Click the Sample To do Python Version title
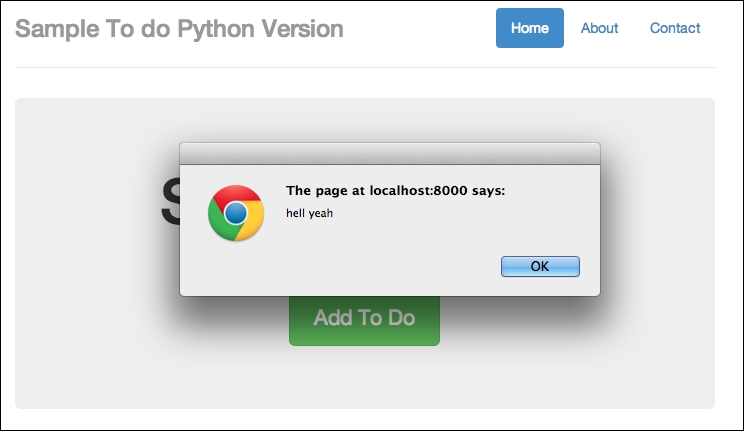The height and width of the screenshot is (431, 744). (x=180, y=28)
